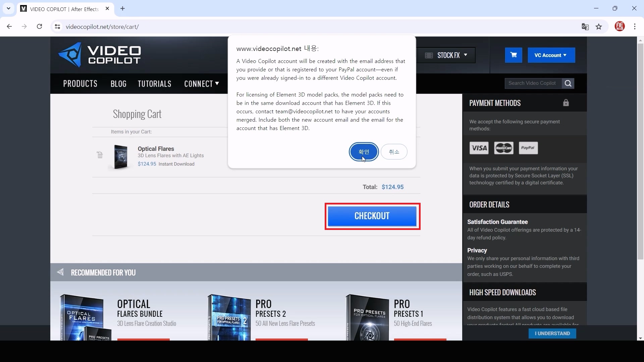
Task: Open the tab search chevron
Action: pyautogui.click(x=8, y=8)
